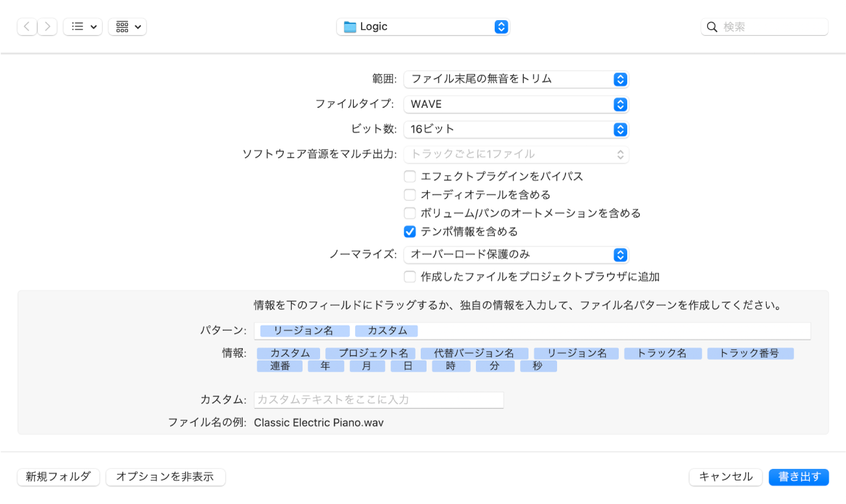The width and height of the screenshot is (846, 504).
Task: Open the icon grouping view menu
Action: coord(127,27)
